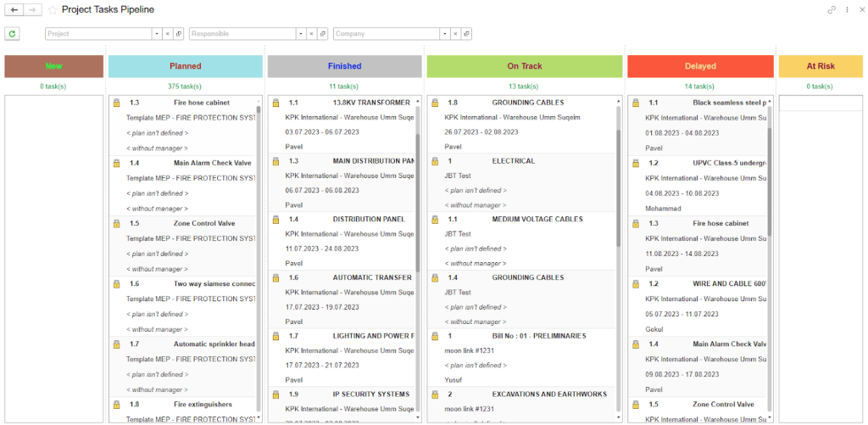The image size is (868, 425).
Task: Click the green refresh button
Action: pyautogui.click(x=12, y=34)
